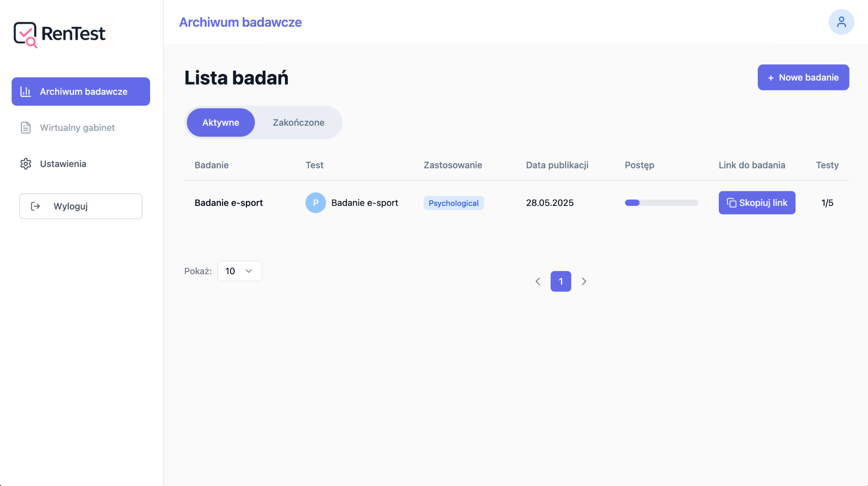Go to next page with right chevron

point(584,281)
